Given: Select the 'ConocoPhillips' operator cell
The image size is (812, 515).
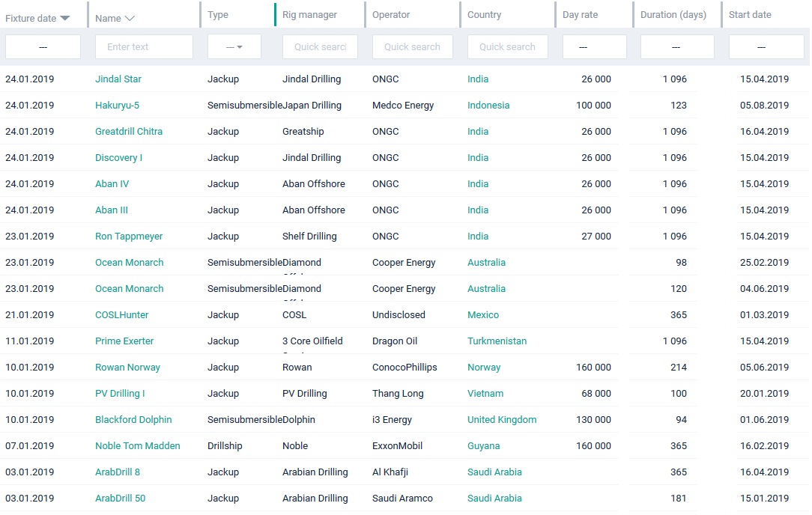Looking at the screenshot, I should pyautogui.click(x=405, y=368).
